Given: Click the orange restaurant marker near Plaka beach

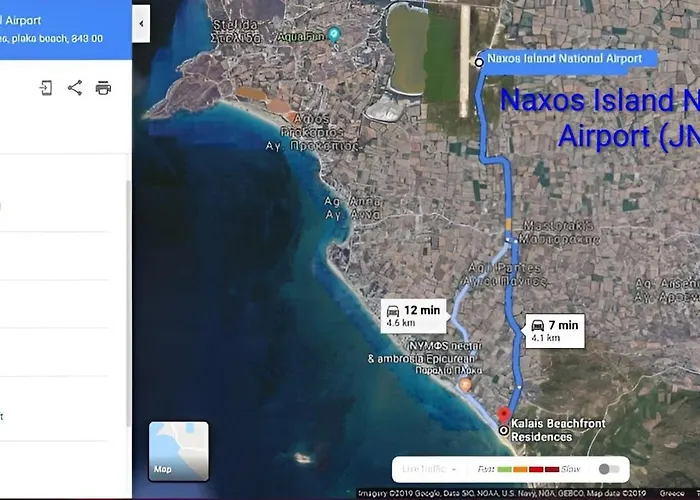Looking at the screenshot, I should pos(464,384).
